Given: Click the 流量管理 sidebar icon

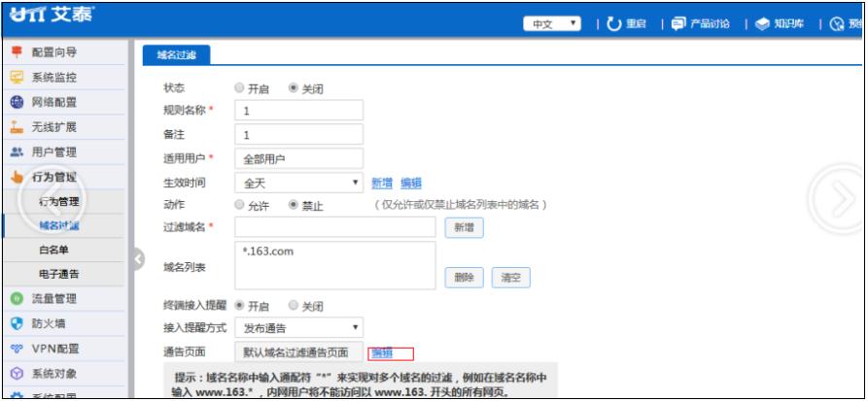Looking at the screenshot, I should tap(16, 299).
